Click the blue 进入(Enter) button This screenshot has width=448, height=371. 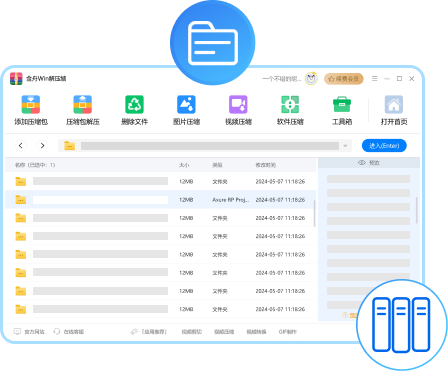tap(384, 146)
